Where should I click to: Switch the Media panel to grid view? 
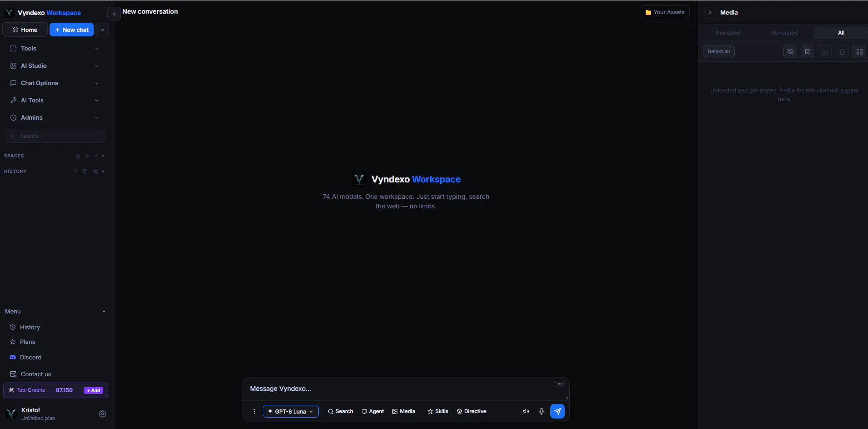(859, 51)
